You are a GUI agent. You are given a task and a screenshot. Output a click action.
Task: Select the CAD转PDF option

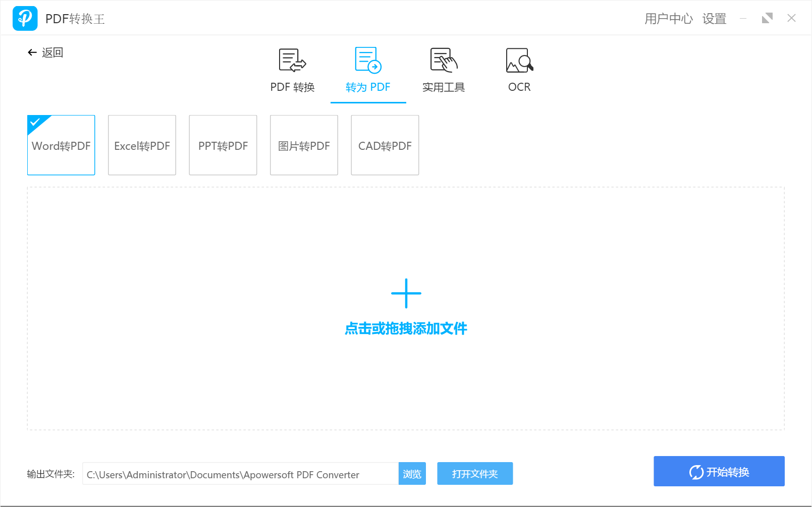pos(385,145)
